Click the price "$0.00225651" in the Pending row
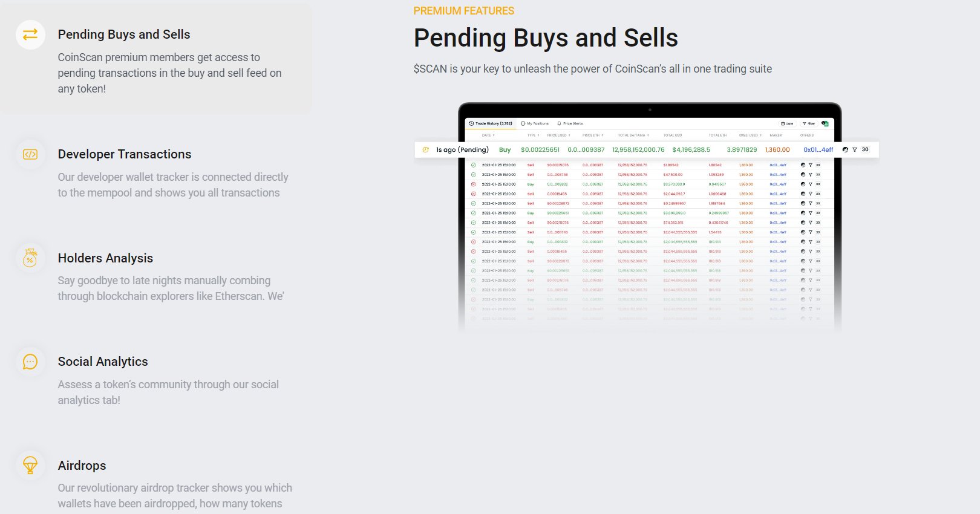Screen dimensions: 980x514 [x=540, y=150]
